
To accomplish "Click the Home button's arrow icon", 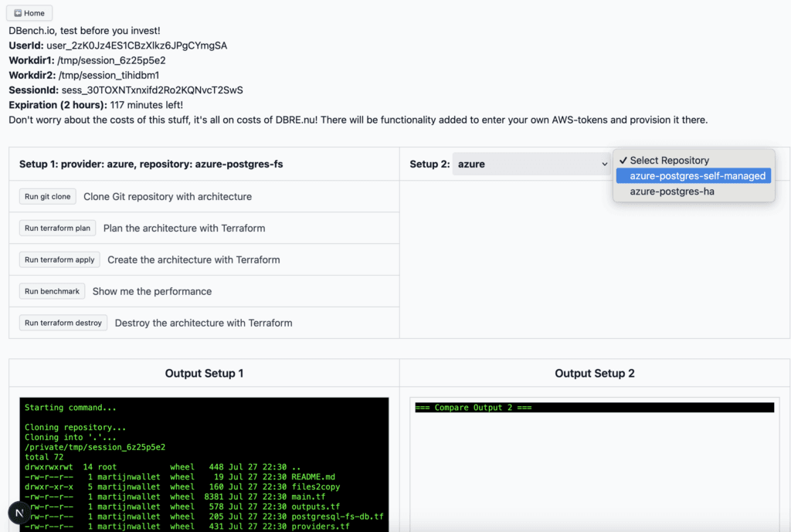I will coord(18,13).
